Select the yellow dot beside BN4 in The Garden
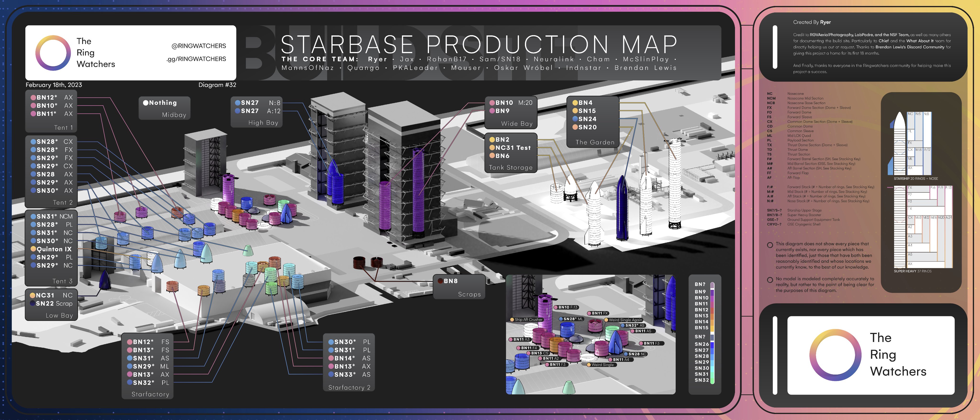The image size is (980, 420). [x=575, y=103]
